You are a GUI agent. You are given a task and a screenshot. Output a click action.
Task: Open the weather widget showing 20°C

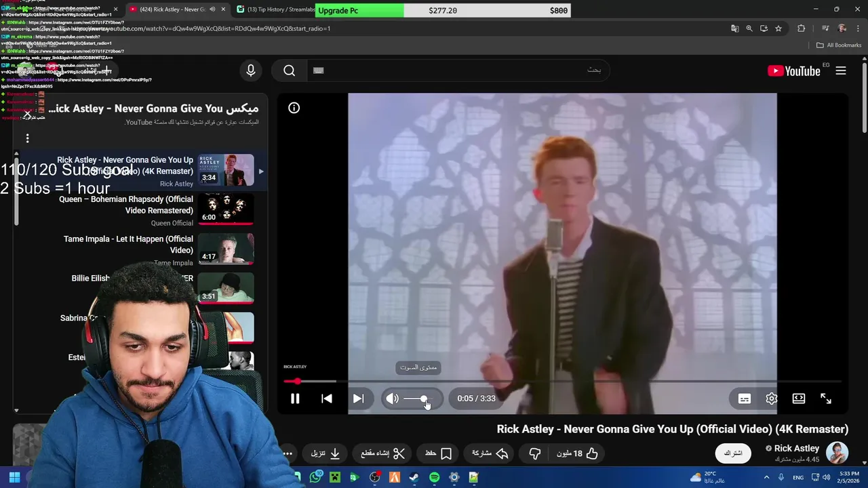pos(707,477)
